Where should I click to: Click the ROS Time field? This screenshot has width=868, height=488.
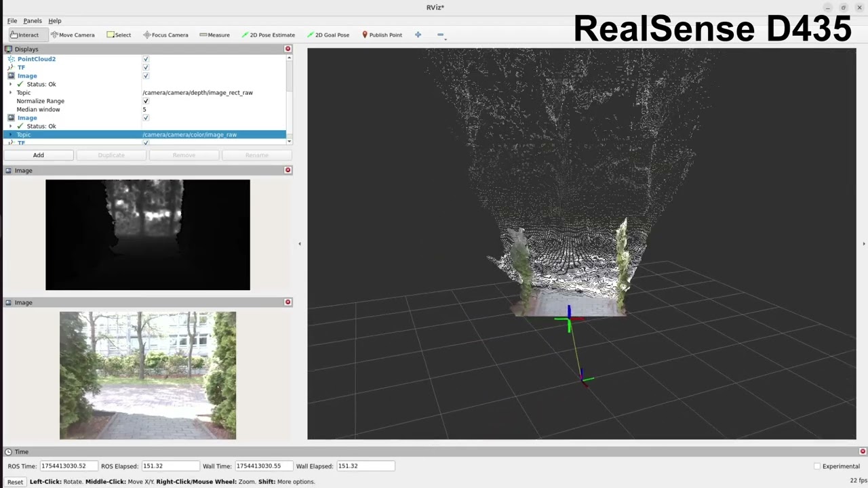point(68,466)
